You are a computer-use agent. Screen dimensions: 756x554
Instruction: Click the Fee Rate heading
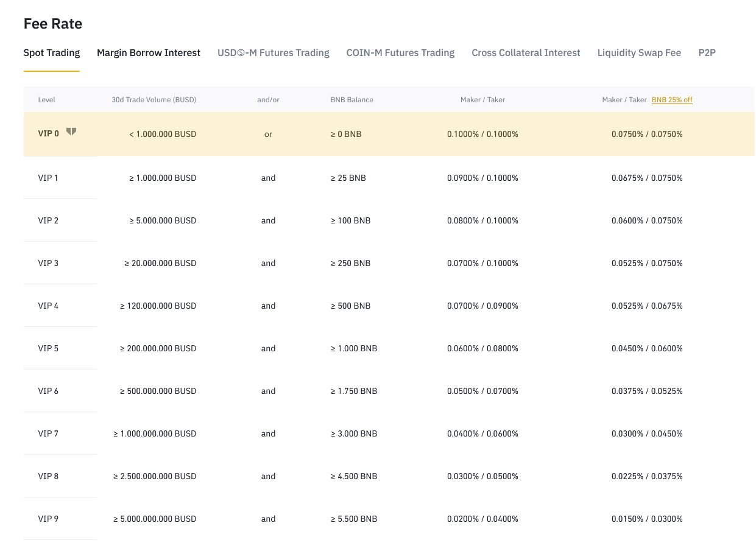pos(53,24)
